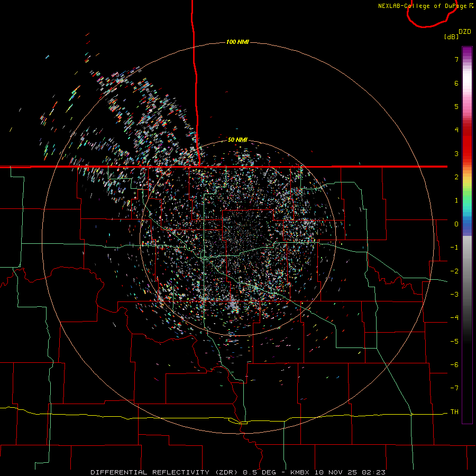This screenshot has width=476, height=476.
Task: Click the "02:23" timestamp
Action: pyautogui.click(x=374, y=472)
